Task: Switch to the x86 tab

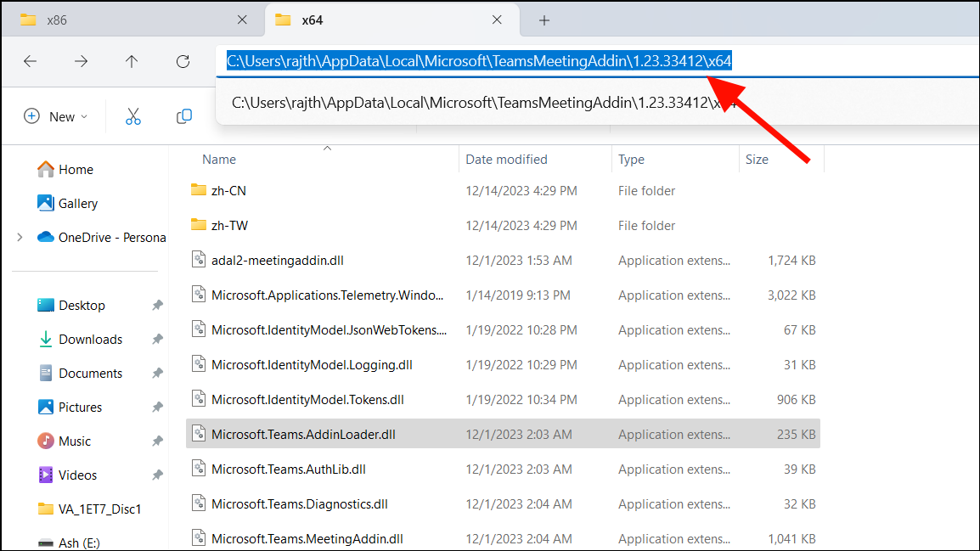Action: [133, 20]
